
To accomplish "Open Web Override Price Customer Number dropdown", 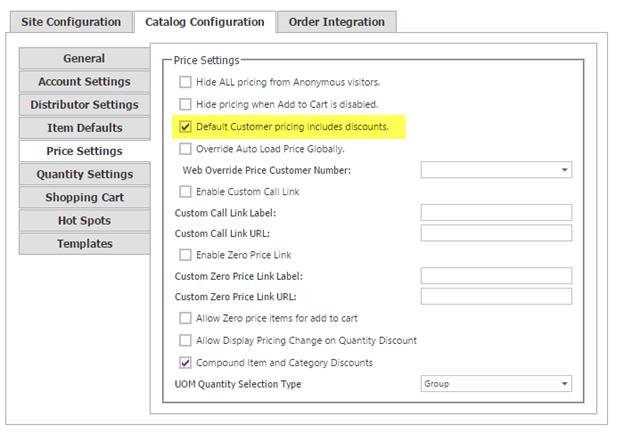I will [496, 170].
